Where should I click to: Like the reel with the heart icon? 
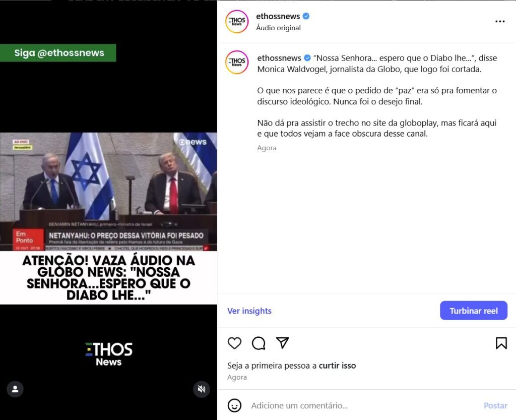click(234, 343)
